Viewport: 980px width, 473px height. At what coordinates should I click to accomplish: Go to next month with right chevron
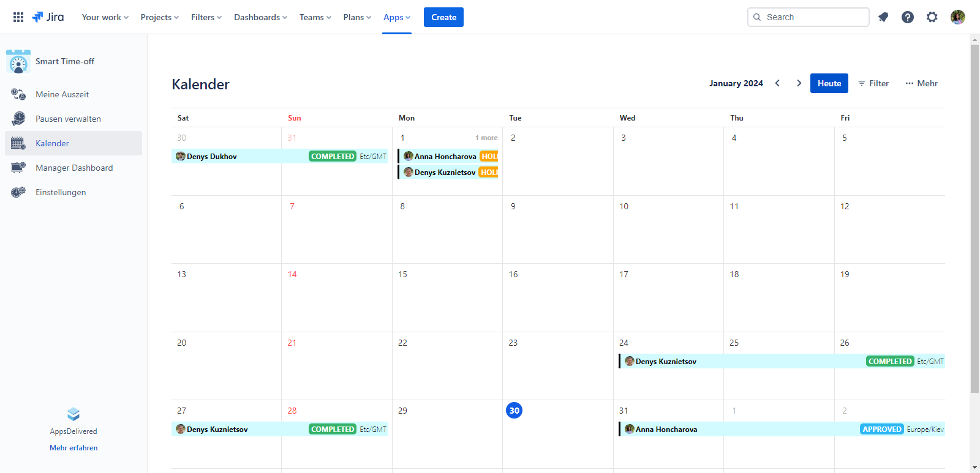pyautogui.click(x=799, y=83)
